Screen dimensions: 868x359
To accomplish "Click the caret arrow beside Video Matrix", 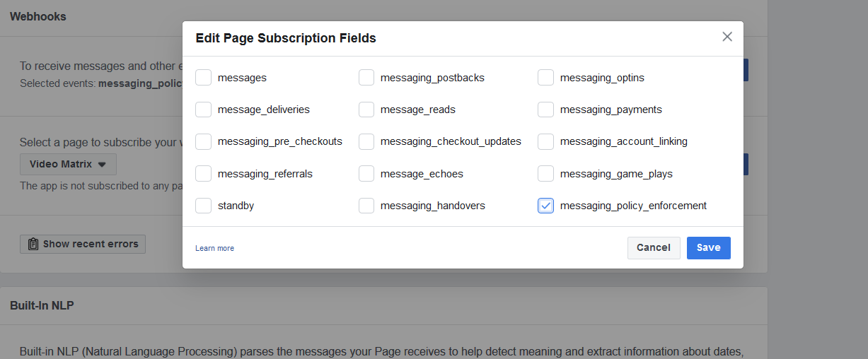I will pos(102,165).
